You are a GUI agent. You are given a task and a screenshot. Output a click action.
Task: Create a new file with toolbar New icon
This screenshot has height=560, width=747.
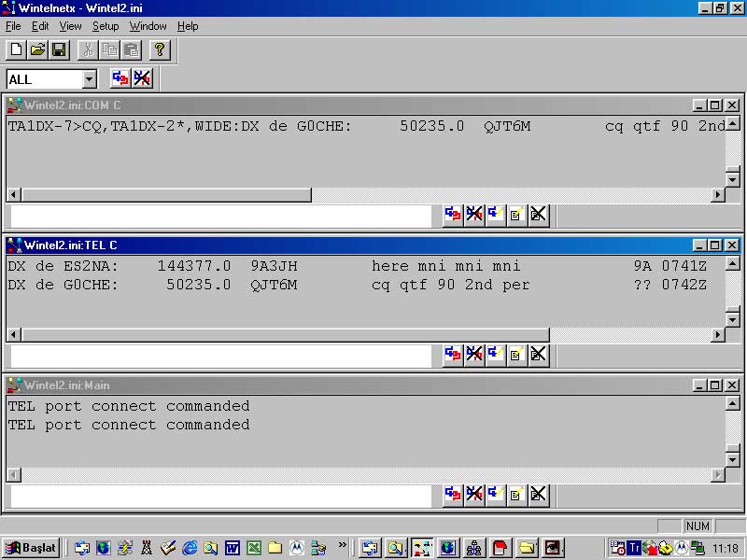coord(16,49)
